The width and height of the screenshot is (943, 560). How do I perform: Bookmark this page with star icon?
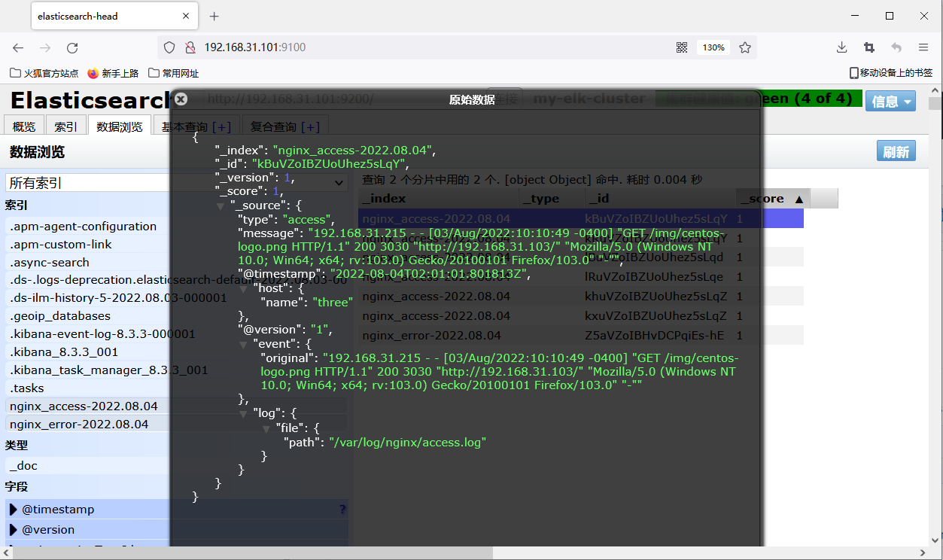coord(745,47)
